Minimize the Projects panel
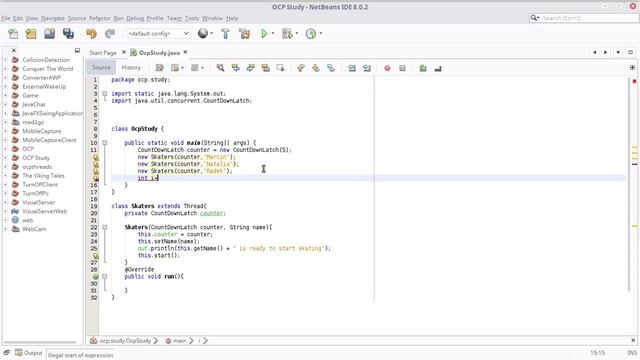640x360 pixels. (77, 50)
